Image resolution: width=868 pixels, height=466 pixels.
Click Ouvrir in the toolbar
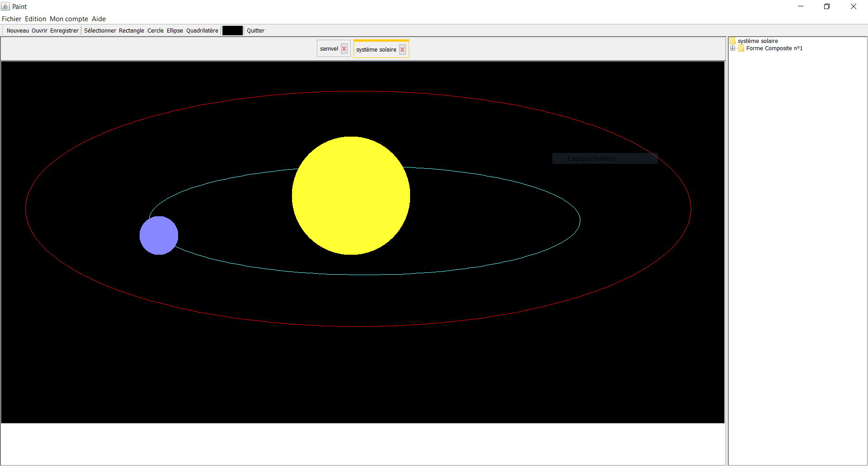point(39,31)
